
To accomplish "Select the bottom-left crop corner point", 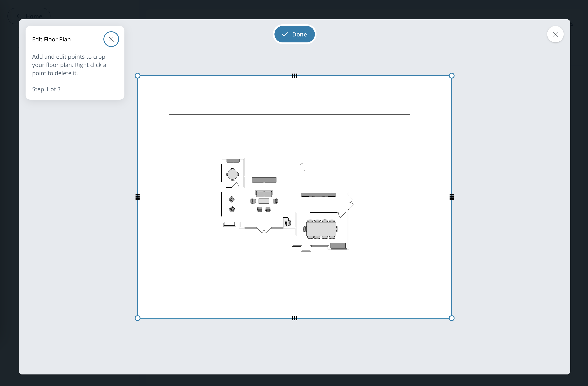I will 138,318.
